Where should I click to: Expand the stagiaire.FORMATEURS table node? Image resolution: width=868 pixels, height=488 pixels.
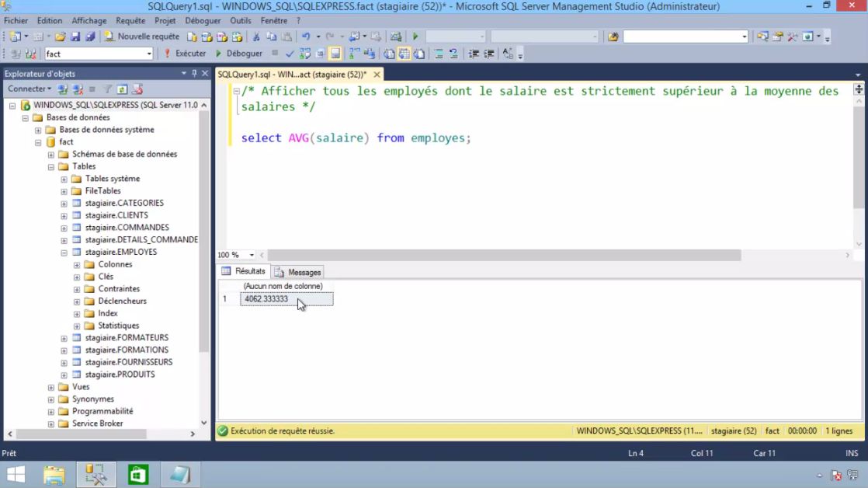coord(64,337)
